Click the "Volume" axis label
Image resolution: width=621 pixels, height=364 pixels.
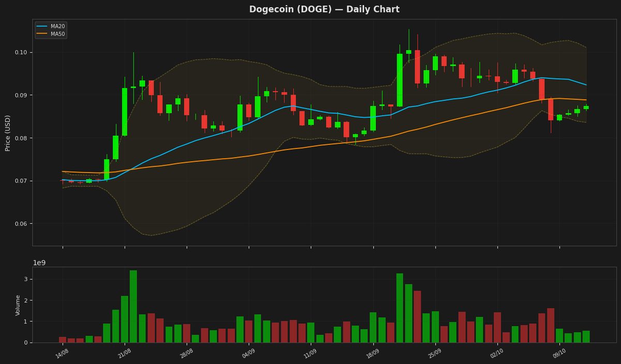[18, 305]
